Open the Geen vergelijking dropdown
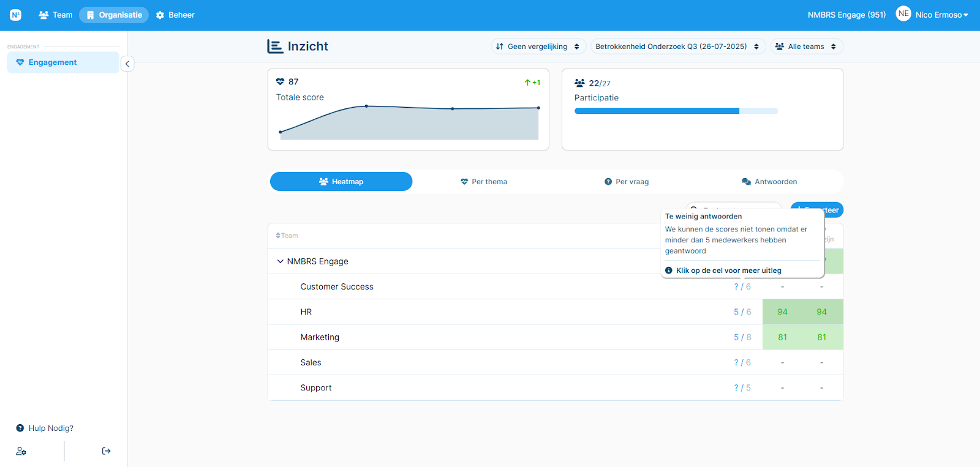The height and width of the screenshot is (467, 980). pos(539,47)
